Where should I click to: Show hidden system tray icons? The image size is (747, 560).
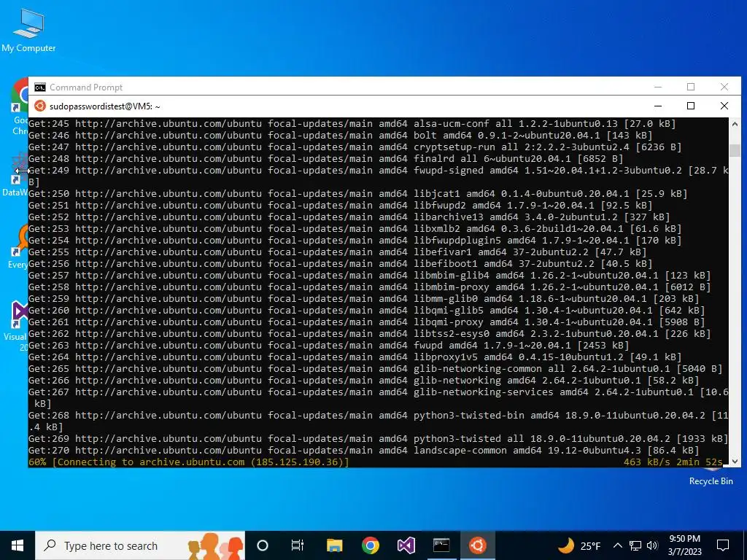click(x=617, y=545)
